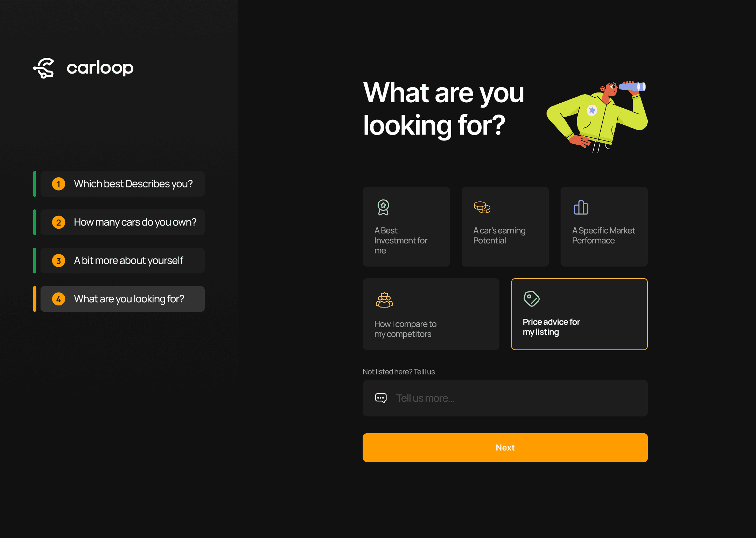Click the carloop wordmark text
Viewport: 756px width, 538px height.
pyautogui.click(x=100, y=68)
